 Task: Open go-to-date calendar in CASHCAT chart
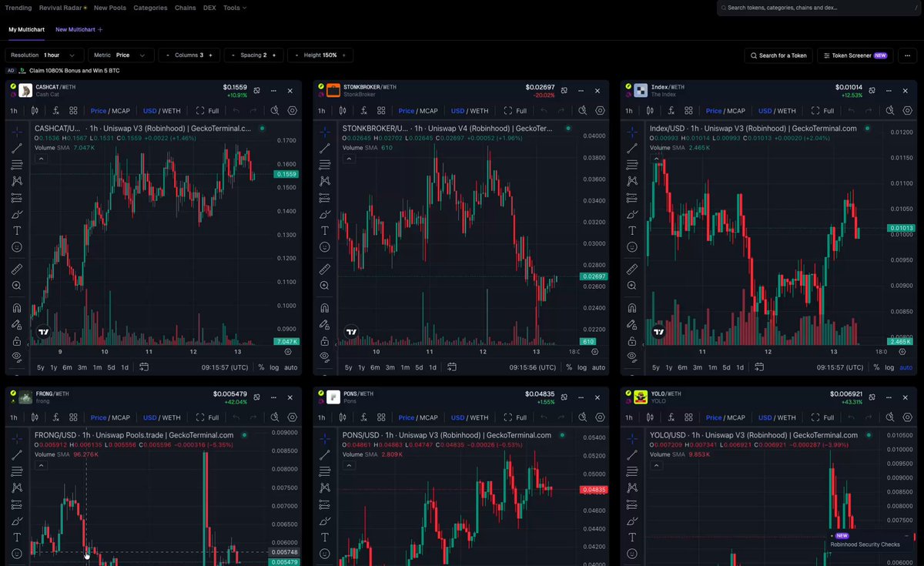[x=144, y=367]
